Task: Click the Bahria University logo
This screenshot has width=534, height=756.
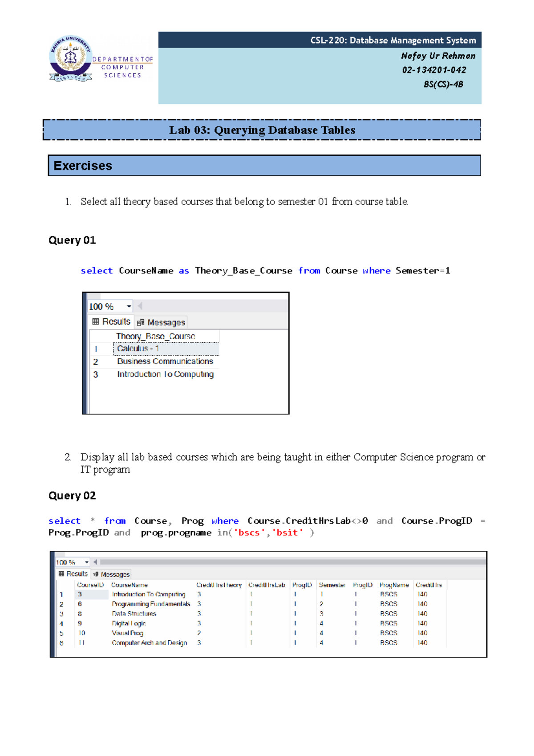Action: (x=71, y=58)
